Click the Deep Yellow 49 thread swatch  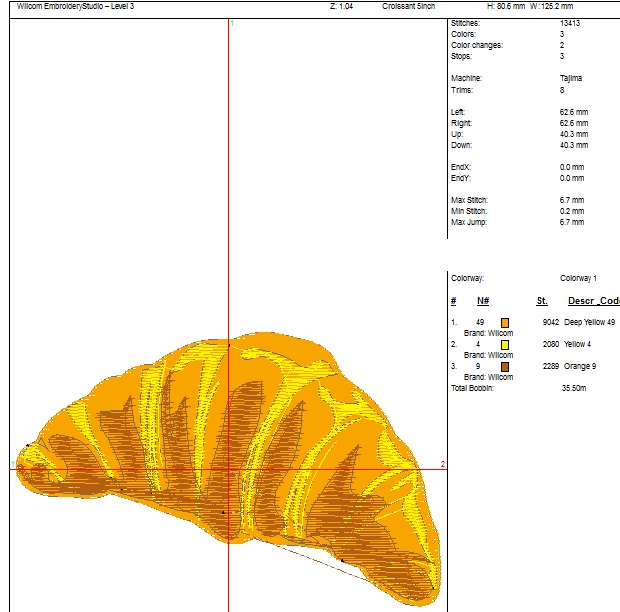(506, 322)
